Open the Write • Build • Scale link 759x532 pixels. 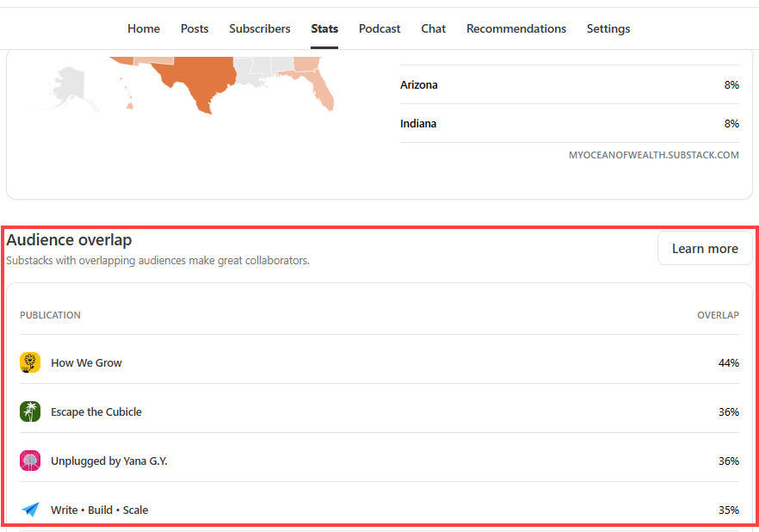100,510
